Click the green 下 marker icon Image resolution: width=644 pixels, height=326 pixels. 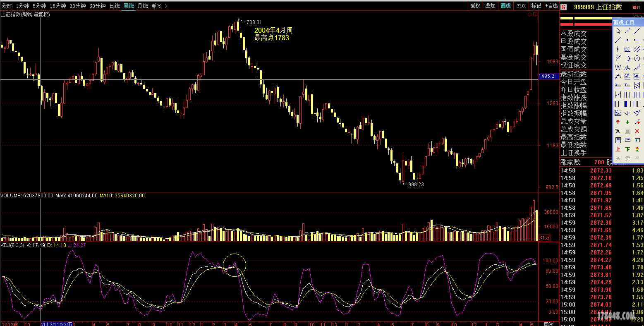(627, 149)
